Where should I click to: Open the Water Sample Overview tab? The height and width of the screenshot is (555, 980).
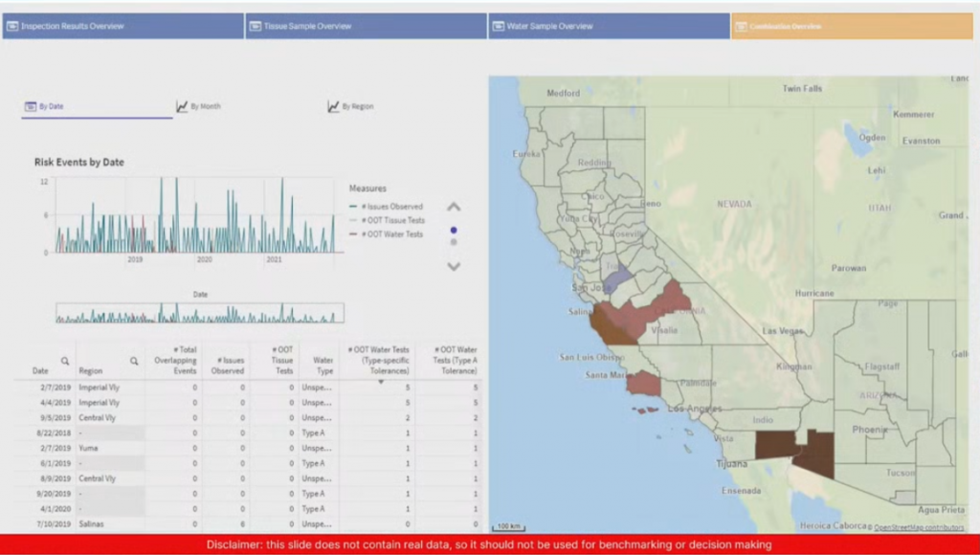[609, 26]
